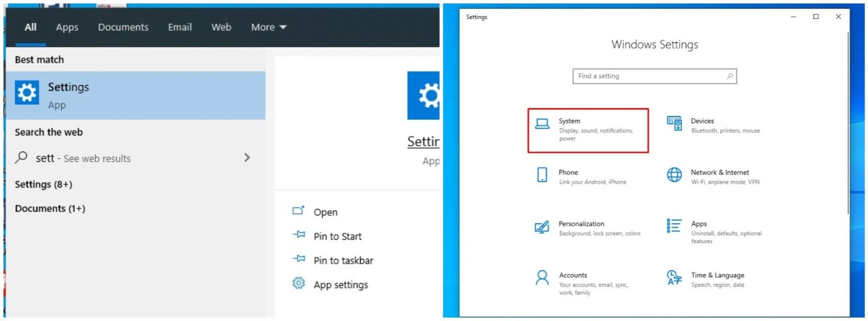
Task: Click the System laptop icon in Windows Settings
Action: pos(542,124)
